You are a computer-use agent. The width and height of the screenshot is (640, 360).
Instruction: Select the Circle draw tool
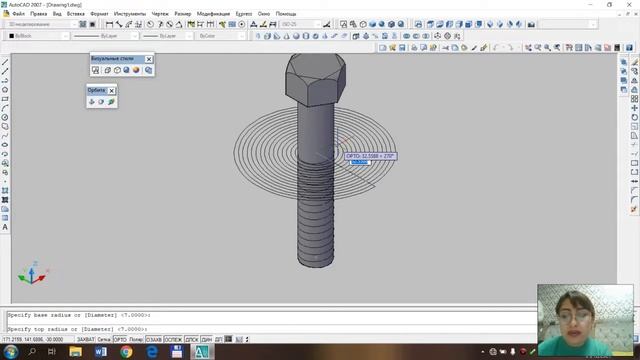click(5, 118)
